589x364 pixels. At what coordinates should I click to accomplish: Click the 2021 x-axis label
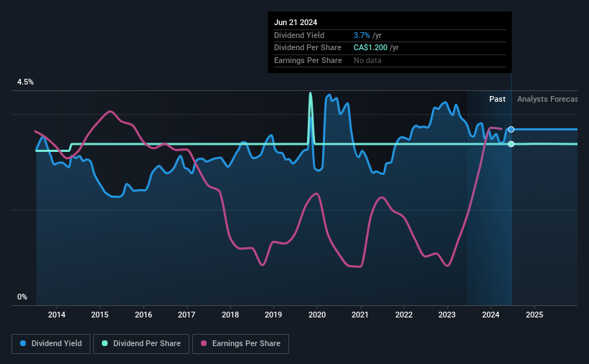pyautogui.click(x=360, y=315)
